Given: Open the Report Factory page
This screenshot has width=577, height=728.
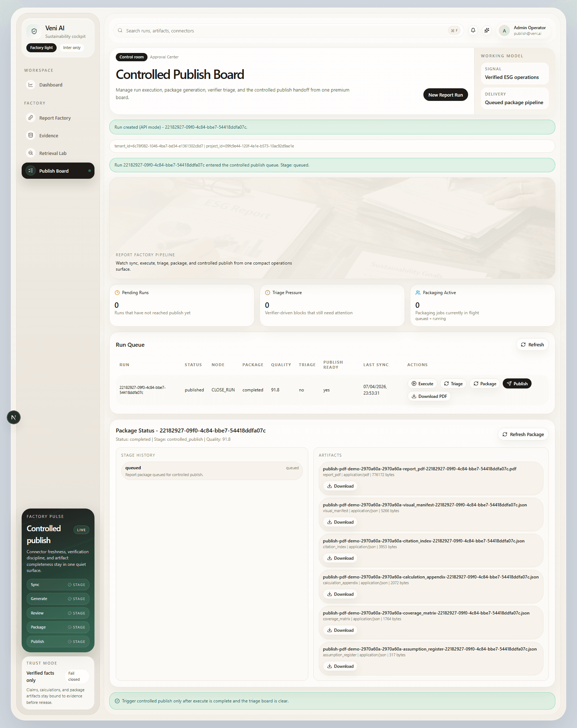Looking at the screenshot, I should pyautogui.click(x=55, y=118).
